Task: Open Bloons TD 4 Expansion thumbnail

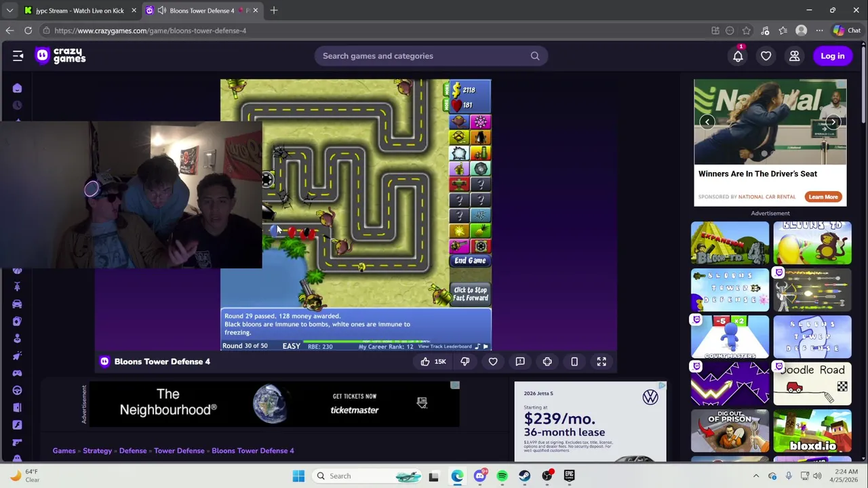Action: [x=730, y=243]
